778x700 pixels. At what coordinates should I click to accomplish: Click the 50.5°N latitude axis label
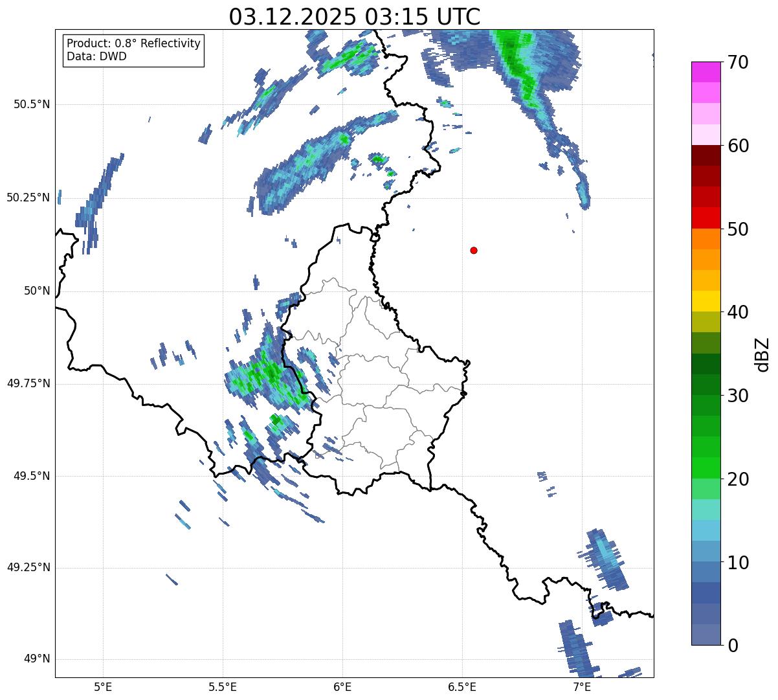point(32,104)
